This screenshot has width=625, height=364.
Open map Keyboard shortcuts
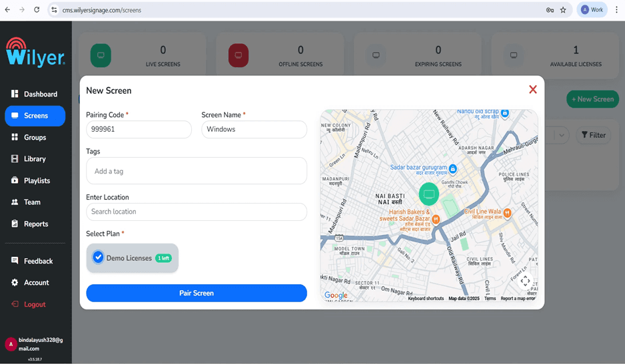[426, 298]
